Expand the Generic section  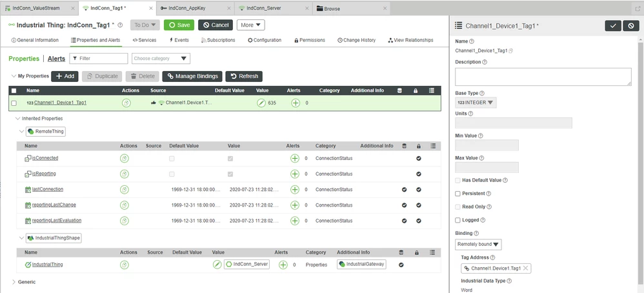tap(14, 282)
